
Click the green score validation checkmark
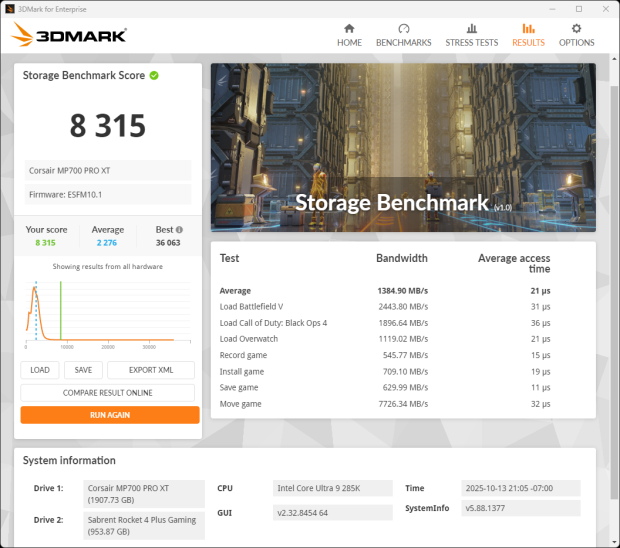pos(155,75)
